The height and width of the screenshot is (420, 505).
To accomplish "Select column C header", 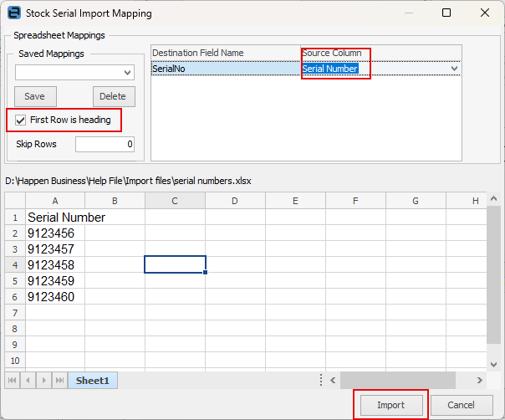I will point(175,201).
